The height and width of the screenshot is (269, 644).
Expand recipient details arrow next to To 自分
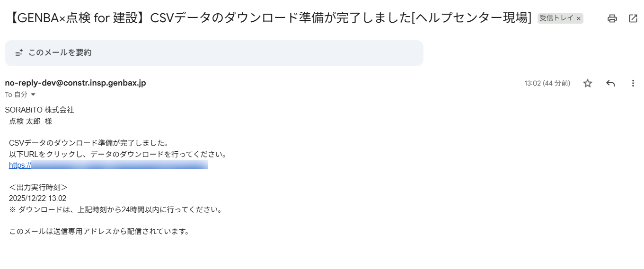pos(33,95)
